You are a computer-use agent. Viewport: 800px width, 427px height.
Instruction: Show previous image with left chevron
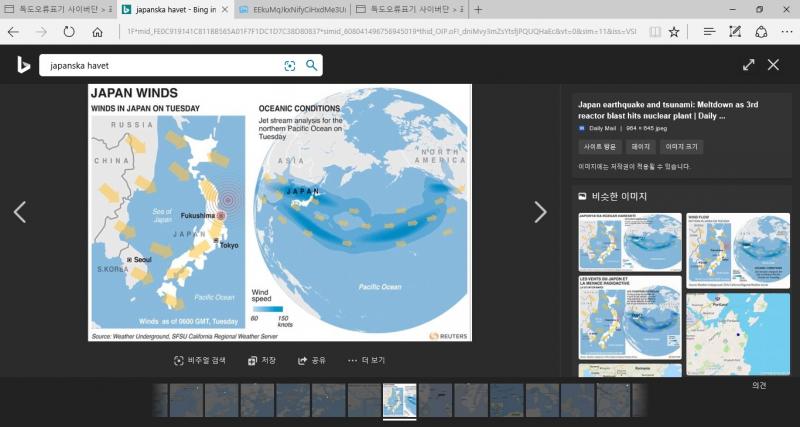coord(19,212)
